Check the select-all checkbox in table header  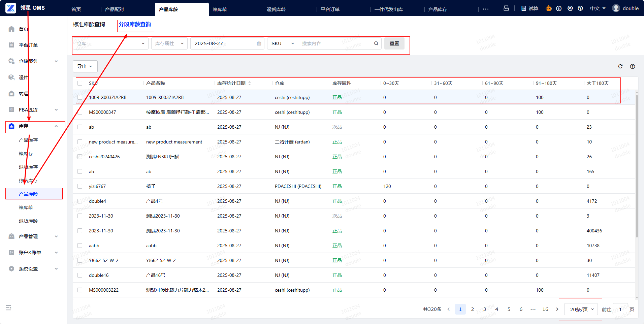[x=80, y=83]
